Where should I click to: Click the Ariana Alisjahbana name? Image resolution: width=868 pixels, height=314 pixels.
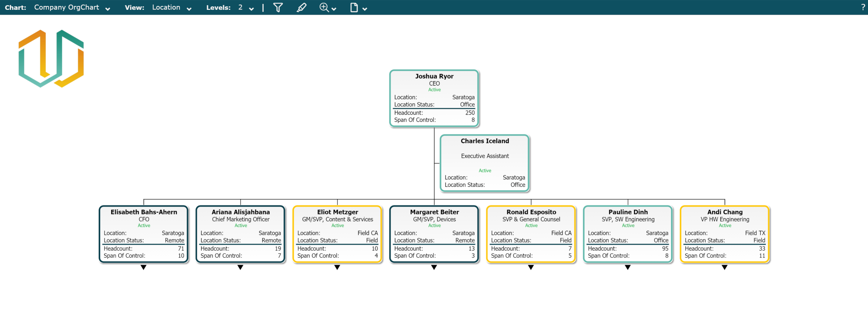click(x=241, y=212)
